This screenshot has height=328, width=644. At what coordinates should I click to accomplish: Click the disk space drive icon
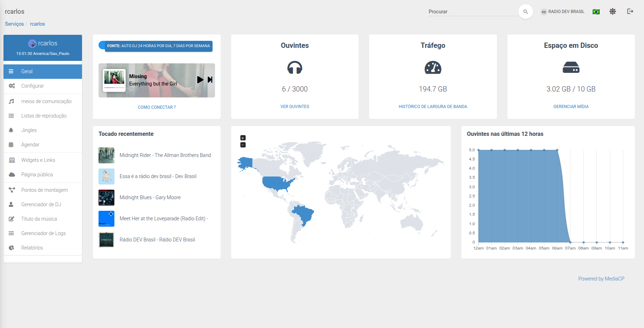[571, 67]
